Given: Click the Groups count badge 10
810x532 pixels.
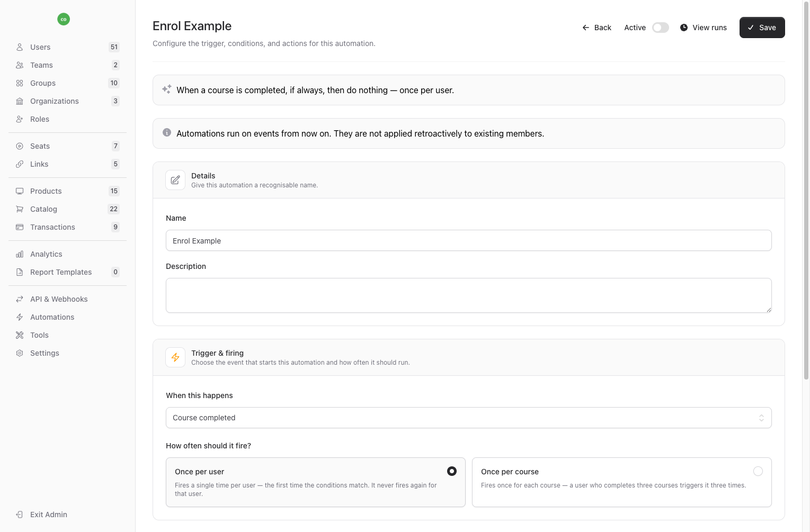Looking at the screenshot, I should [114, 83].
